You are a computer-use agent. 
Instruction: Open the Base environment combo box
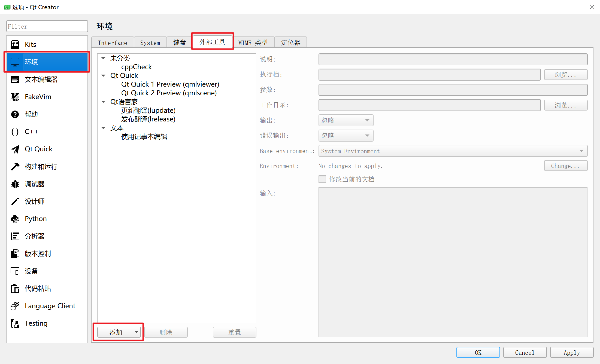[x=453, y=151]
